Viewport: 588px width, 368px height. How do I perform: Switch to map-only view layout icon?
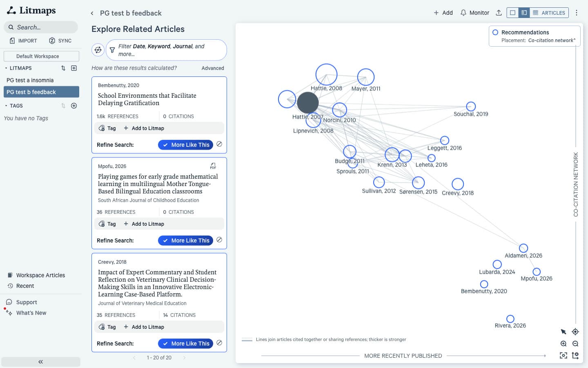tap(513, 13)
